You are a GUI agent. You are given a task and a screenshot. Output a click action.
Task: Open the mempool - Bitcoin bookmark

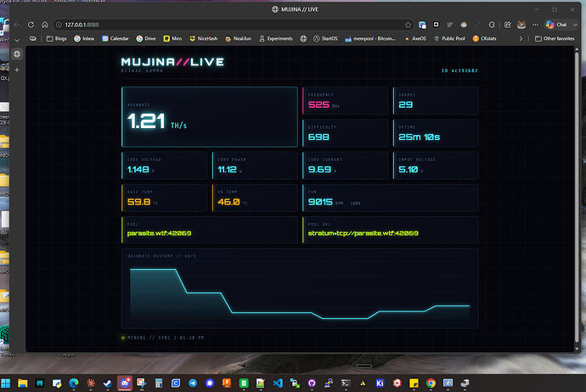pyautogui.click(x=370, y=38)
